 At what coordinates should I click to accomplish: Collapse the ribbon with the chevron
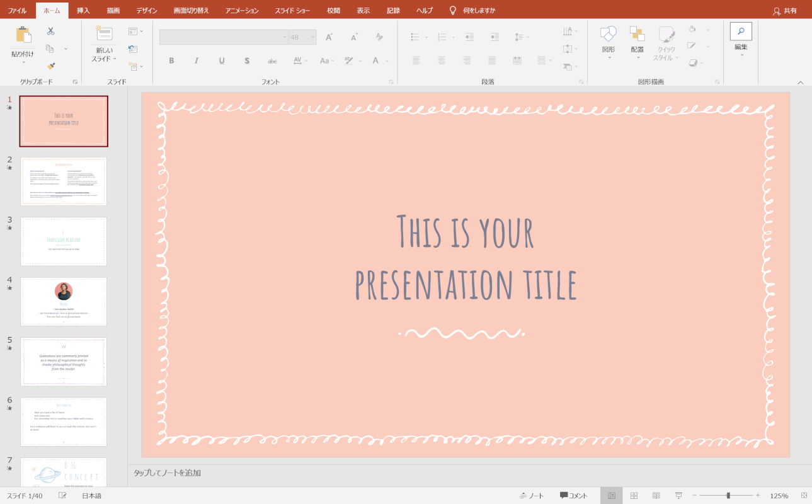coord(801,83)
